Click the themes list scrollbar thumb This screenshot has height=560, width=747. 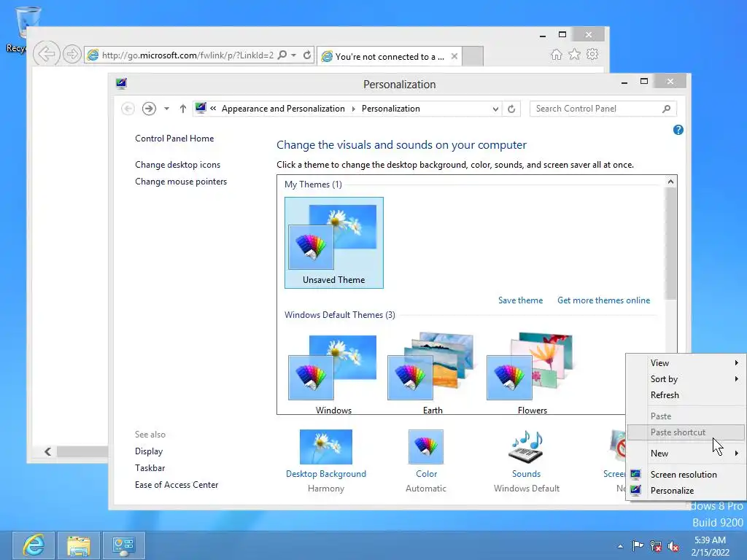coord(670,244)
